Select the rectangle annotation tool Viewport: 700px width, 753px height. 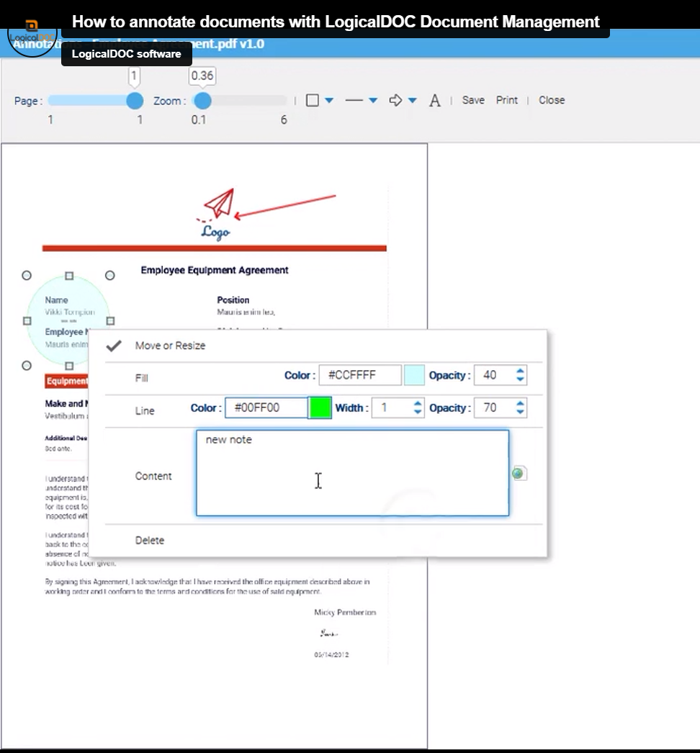pyautogui.click(x=311, y=100)
